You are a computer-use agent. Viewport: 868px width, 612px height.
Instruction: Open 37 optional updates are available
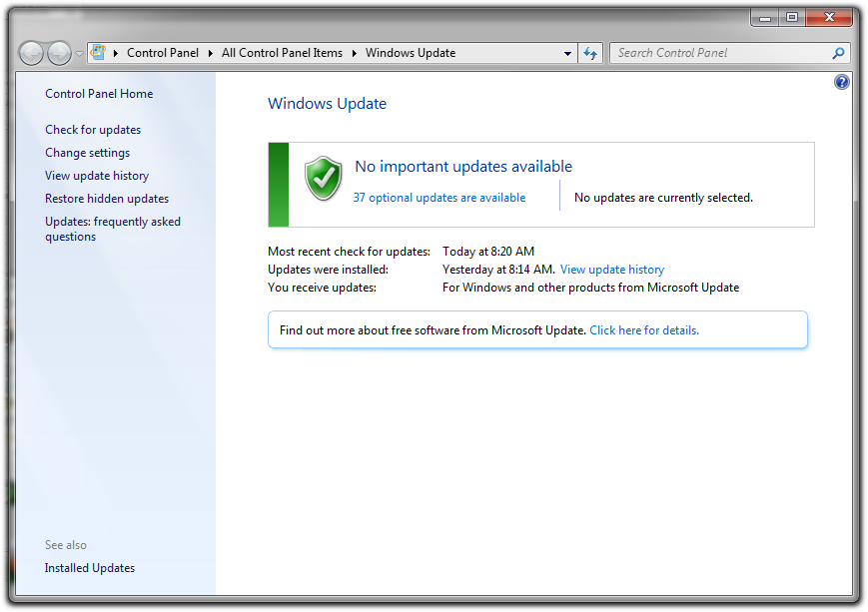point(439,198)
